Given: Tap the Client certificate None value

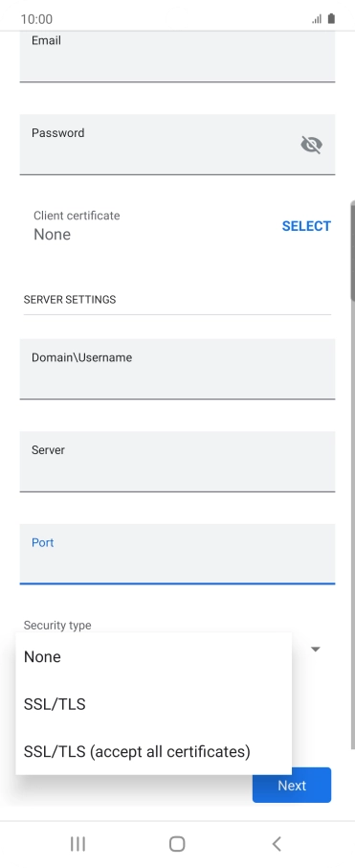Looking at the screenshot, I should coord(52,234).
